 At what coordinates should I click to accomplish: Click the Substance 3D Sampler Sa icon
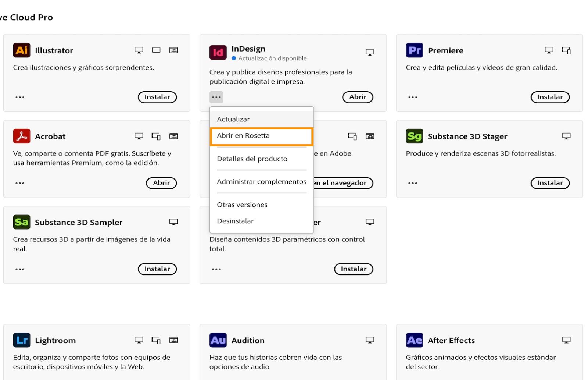click(x=22, y=222)
